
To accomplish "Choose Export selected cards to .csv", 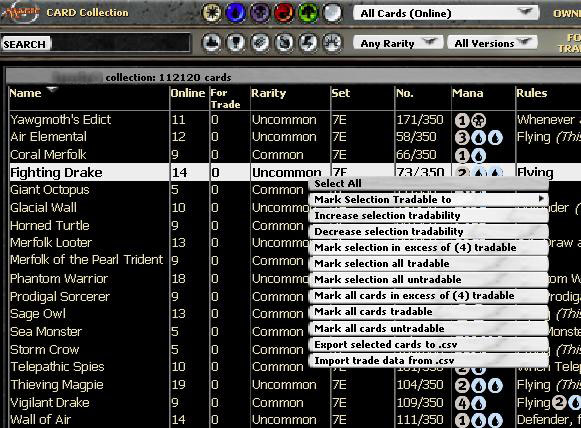I will pyautogui.click(x=428, y=345).
